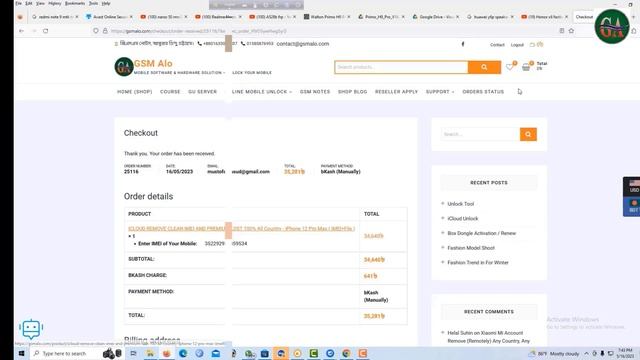Open the green C app on taskbar
Viewport: 640px width, 360px height.
coord(313,353)
